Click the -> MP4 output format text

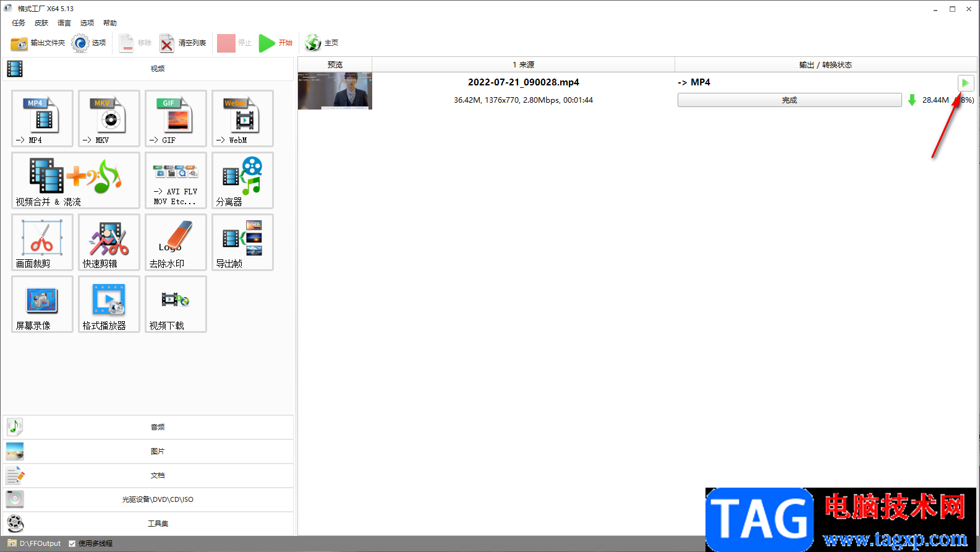694,82
